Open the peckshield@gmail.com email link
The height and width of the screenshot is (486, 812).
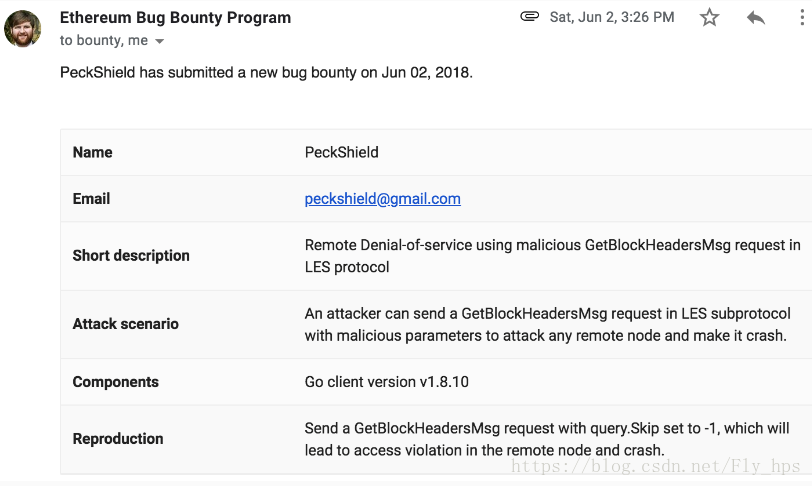coord(382,198)
